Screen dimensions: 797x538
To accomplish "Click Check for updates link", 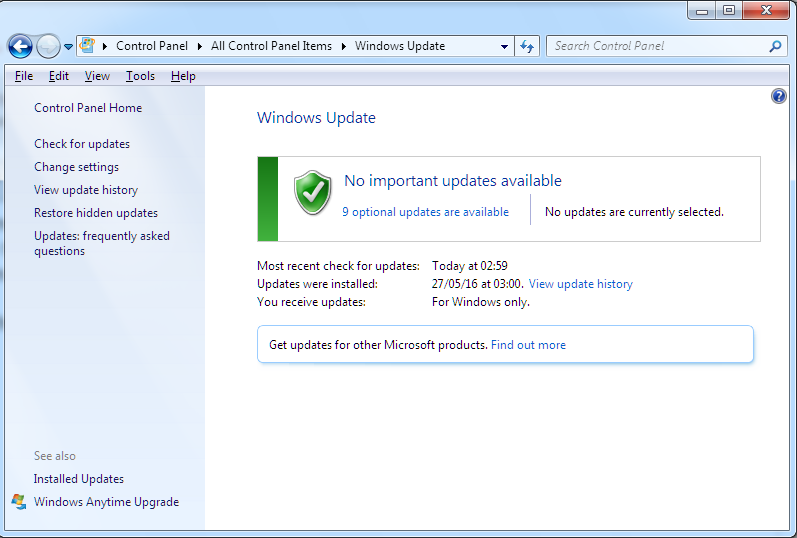I will [x=82, y=144].
